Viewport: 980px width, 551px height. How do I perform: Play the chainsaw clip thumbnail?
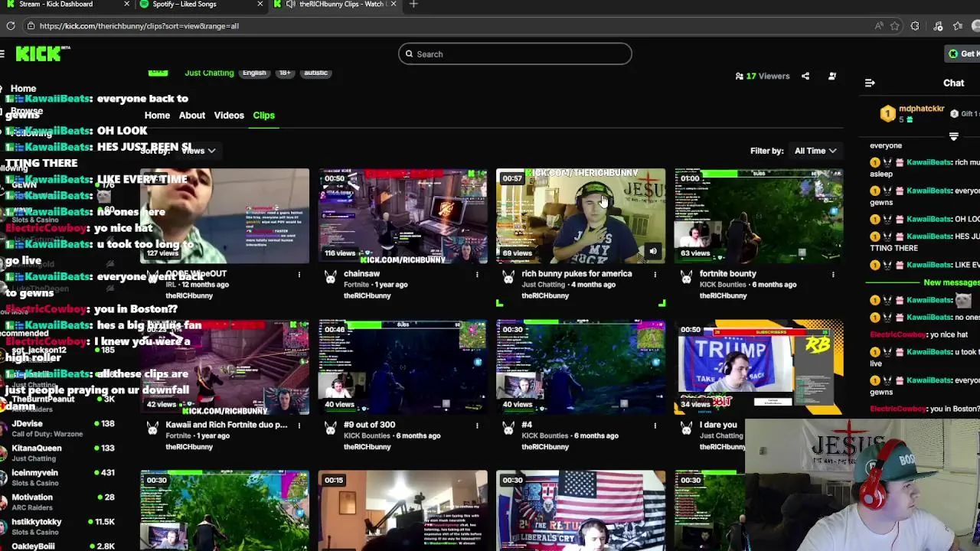[403, 216]
